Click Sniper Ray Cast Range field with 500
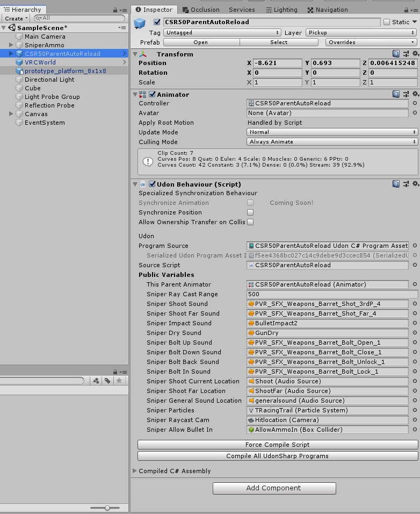420x514 pixels. 332,295
